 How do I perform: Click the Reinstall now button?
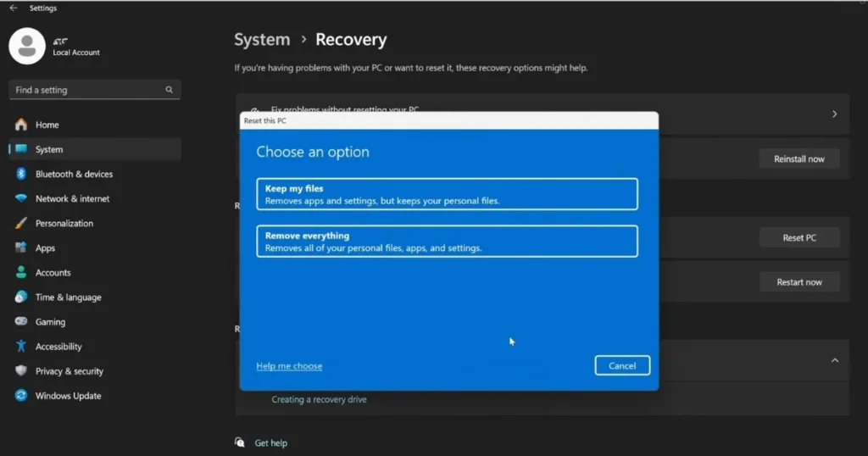tap(798, 158)
